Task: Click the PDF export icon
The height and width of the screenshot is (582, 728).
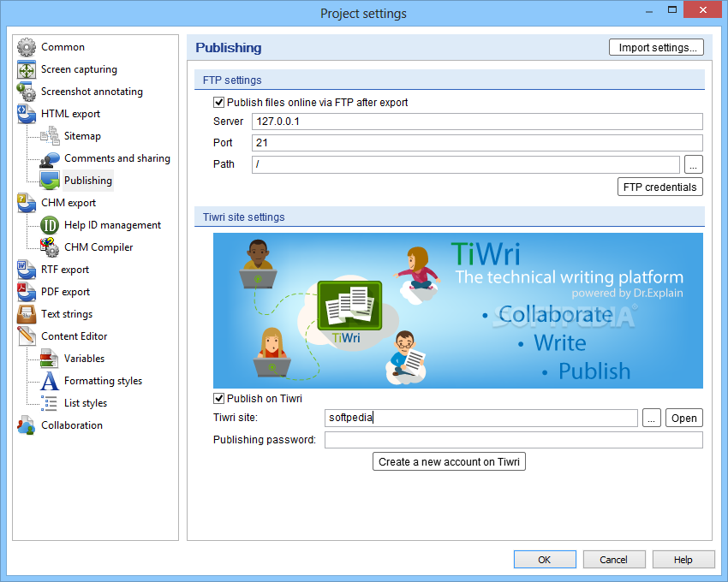Action: 27,292
